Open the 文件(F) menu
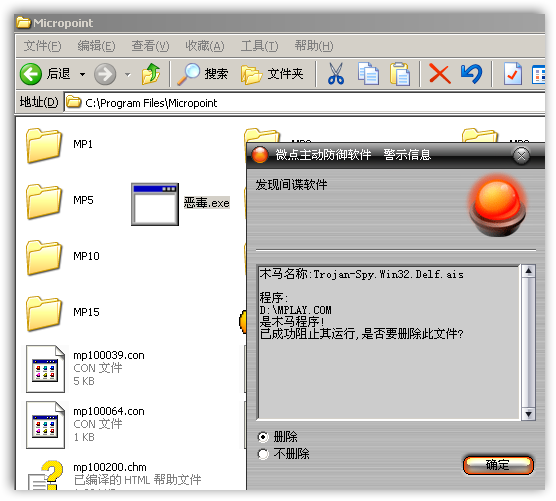 pos(43,46)
